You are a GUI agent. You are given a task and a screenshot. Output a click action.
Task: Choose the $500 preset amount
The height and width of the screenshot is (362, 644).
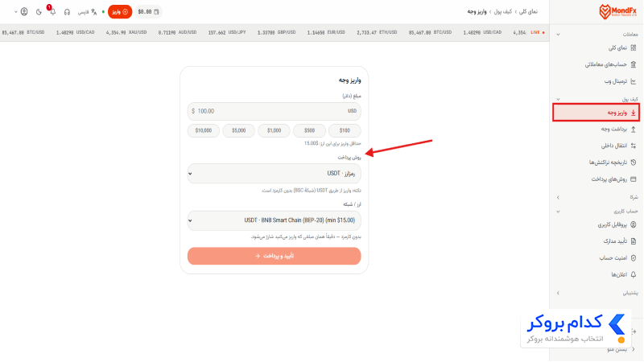tap(309, 130)
